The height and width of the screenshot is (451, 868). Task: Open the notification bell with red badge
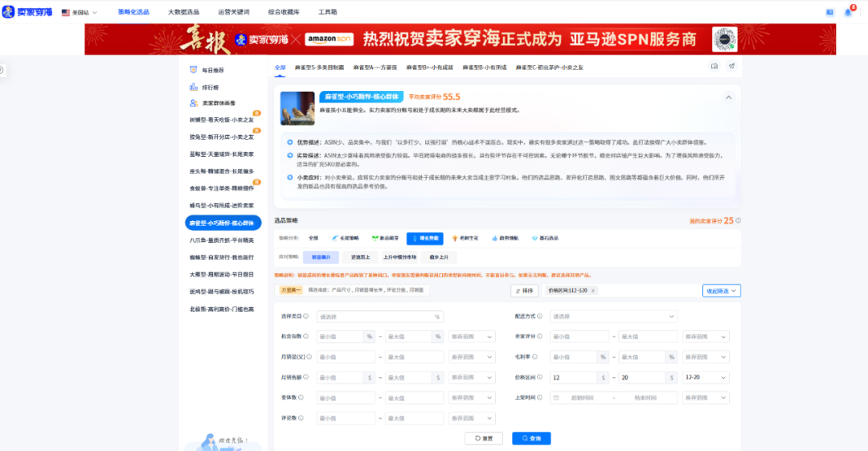(x=849, y=11)
